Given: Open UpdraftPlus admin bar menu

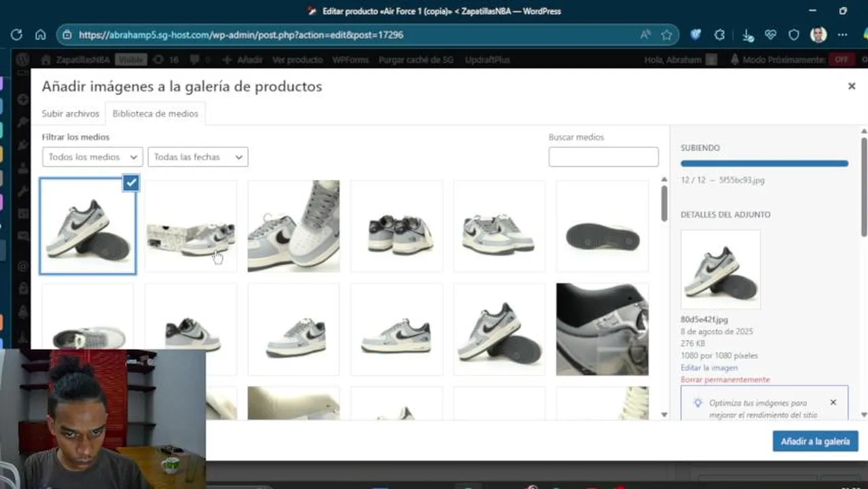Looking at the screenshot, I should [x=488, y=60].
